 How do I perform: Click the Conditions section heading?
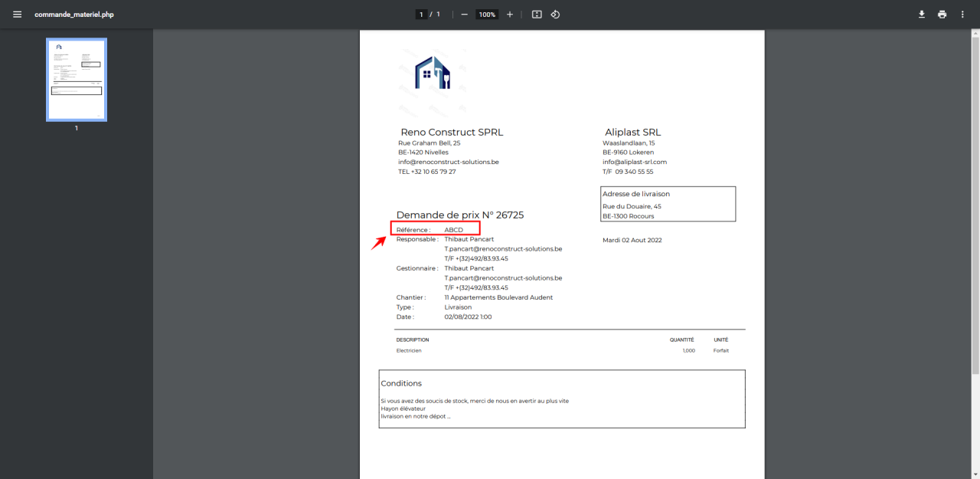(x=401, y=383)
